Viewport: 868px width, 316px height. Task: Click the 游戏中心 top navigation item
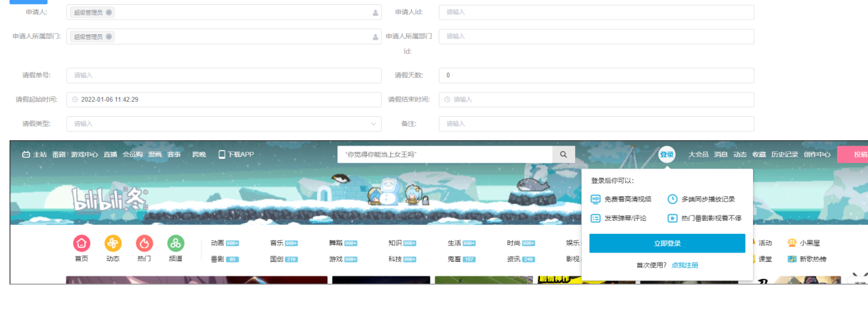85,155
